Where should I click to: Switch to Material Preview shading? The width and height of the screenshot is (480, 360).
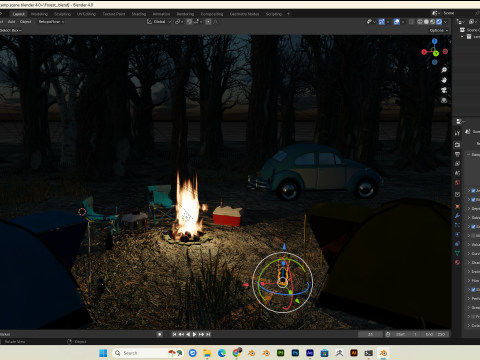433,22
